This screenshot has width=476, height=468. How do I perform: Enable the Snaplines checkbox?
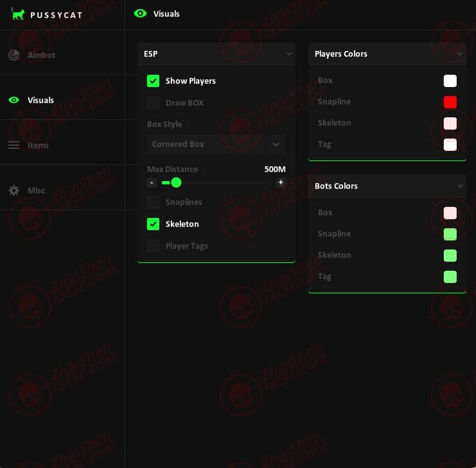coord(153,202)
